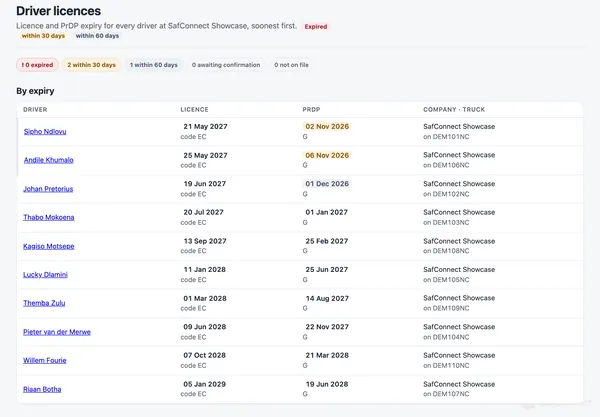Open Pieter van der Merwe link
Screen dimensions: 600x417
pos(57,332)
